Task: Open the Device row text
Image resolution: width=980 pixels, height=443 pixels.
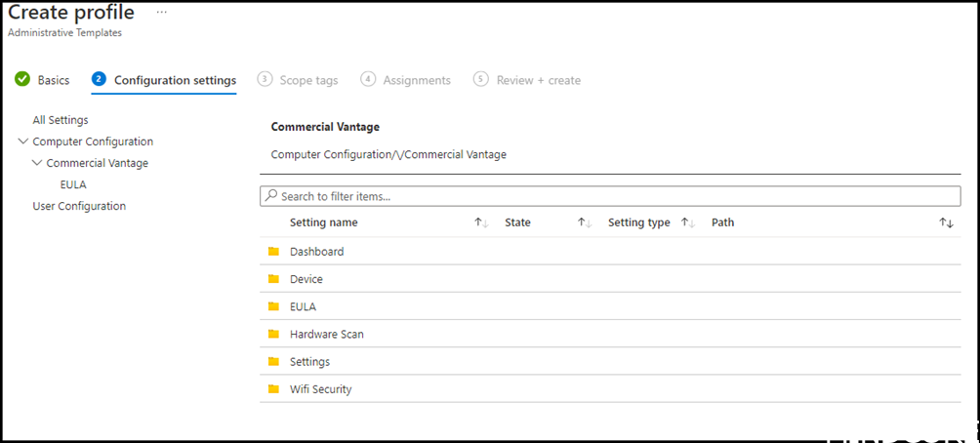Action: 306,279
